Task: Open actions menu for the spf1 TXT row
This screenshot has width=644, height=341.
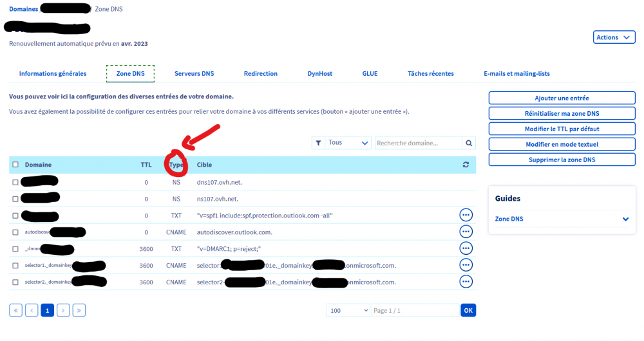Action: (x=466, y=215)
